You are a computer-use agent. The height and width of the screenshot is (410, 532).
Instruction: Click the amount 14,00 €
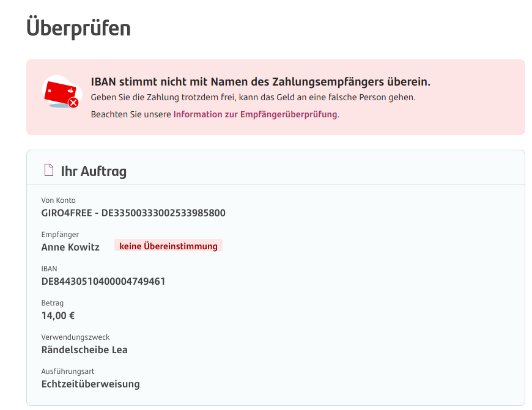tap(58, 316)
